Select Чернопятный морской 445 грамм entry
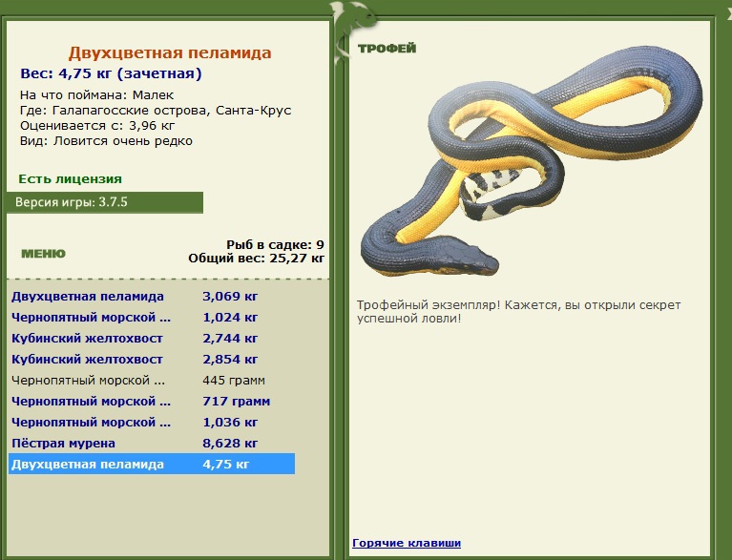732x560 pixels. [152, 381]
